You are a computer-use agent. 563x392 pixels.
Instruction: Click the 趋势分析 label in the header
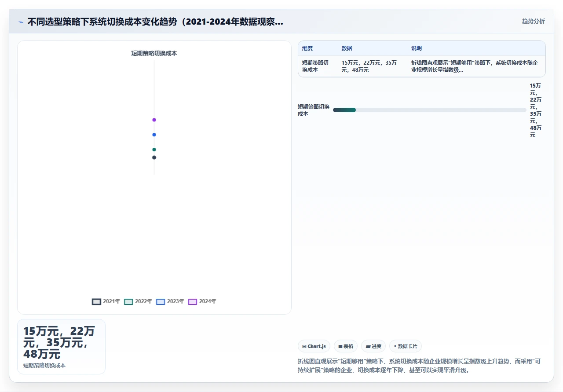(x=533, y=21)
